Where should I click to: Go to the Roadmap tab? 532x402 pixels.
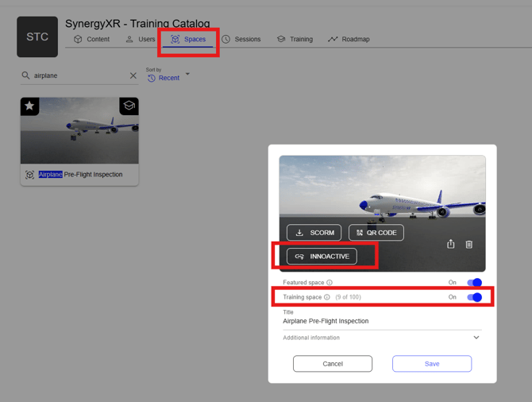(349, 39)
